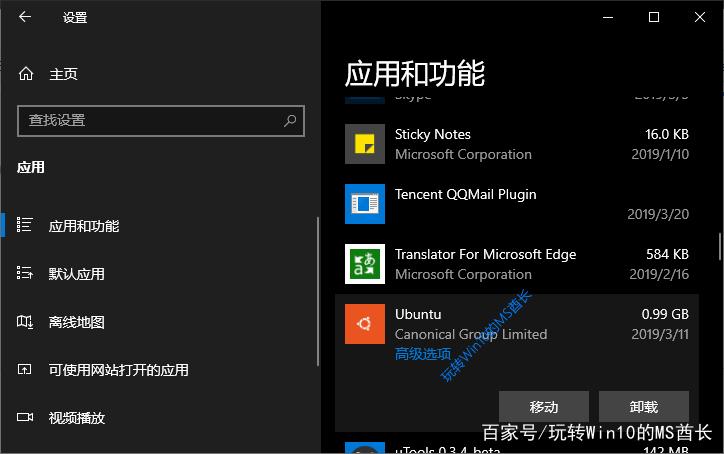The height and width of the screenshot is (454, 724).
Task: Click the 视频播放 camera icon
Action: pyautogui.click(x=24, y=418)
